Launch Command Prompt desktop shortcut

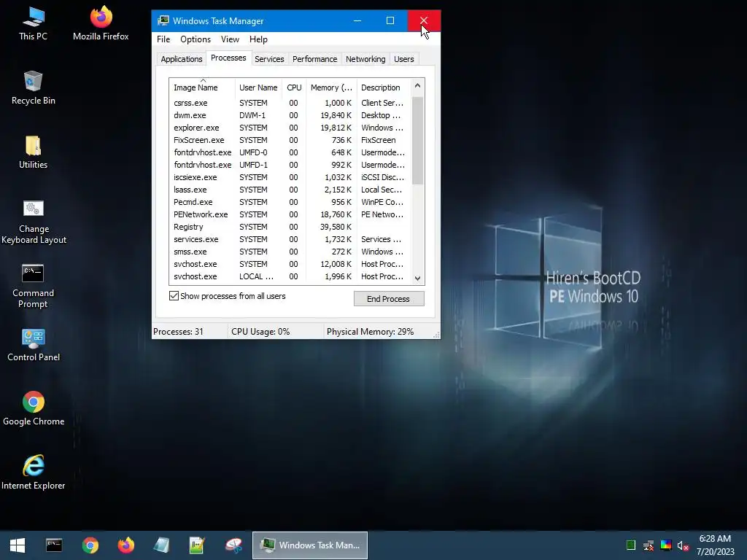(33, 286)
